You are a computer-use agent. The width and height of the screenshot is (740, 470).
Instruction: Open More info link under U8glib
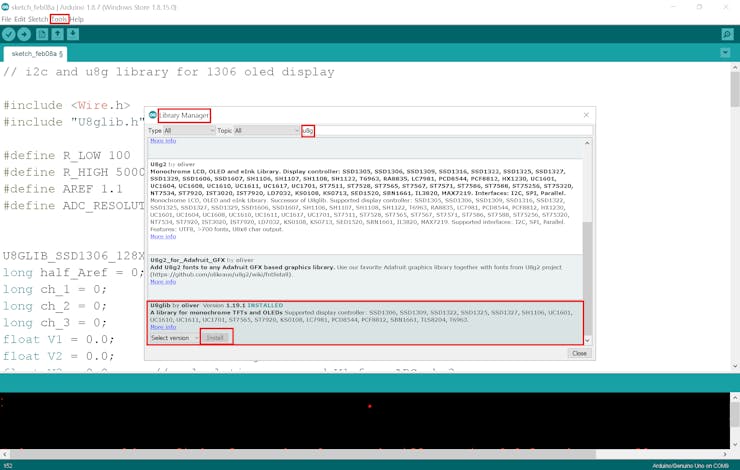tap(163, 327)
